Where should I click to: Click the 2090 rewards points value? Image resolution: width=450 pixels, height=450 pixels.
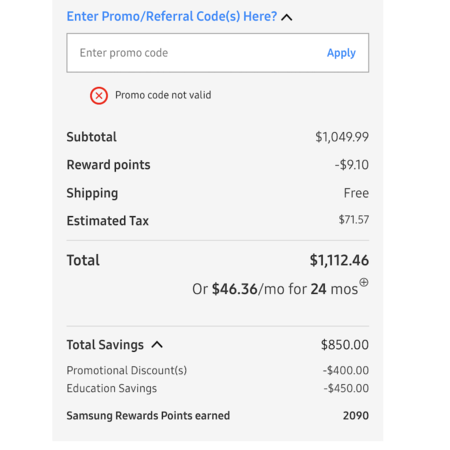click(356, 416)
